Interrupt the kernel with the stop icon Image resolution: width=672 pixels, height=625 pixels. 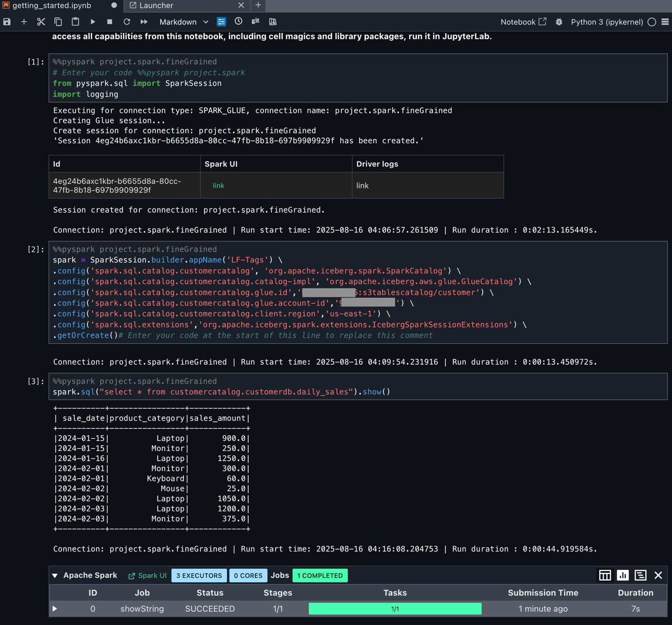click(110, 22)
